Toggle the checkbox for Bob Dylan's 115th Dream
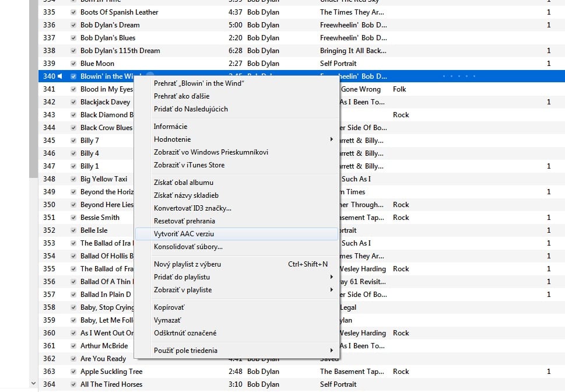The height and width of the screenshot is (392, 565). (x=73, y=51)
